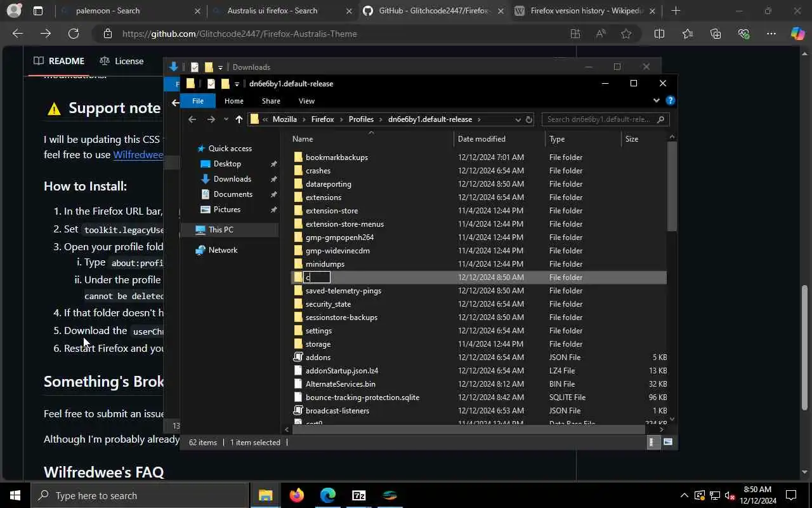Click Firefox in the address breadcrumb
The image size is (812, 508).
(322, 119)
